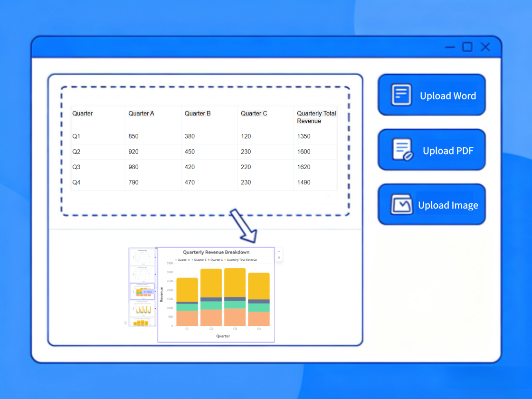Click the yellow Q2 bar segment in chart
The image size is (532, 399).
click(x=211, y=283)
